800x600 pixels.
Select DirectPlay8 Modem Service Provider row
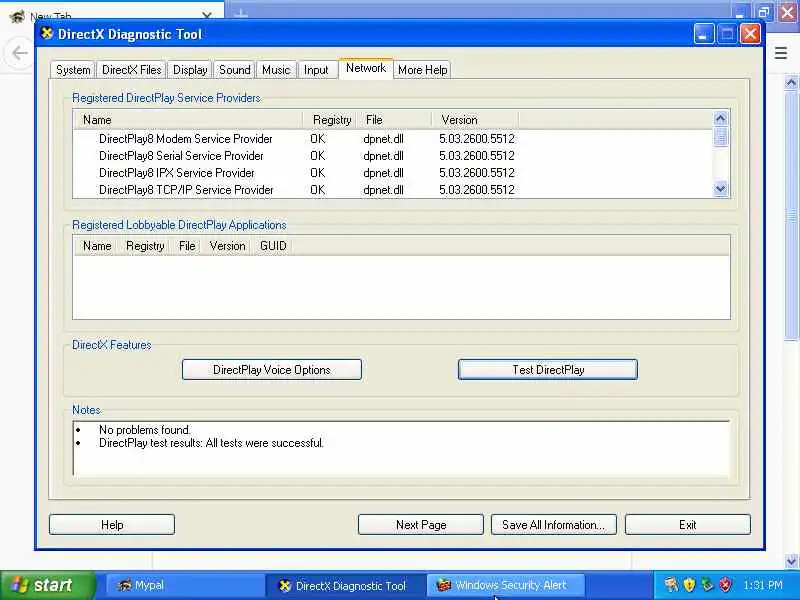pyautogui.click(x=393, y=139)
